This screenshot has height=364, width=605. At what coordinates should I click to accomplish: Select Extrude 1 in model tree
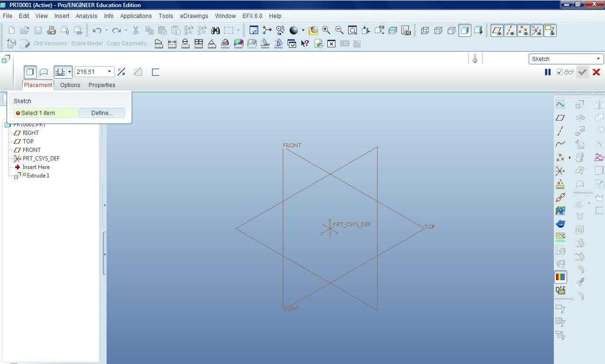(x=38, y=176)
